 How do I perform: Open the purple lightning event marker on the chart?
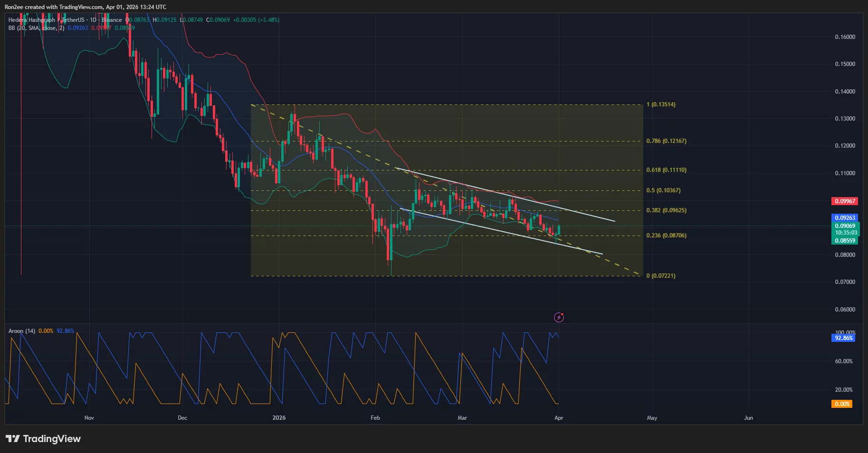tap(558, 317)
